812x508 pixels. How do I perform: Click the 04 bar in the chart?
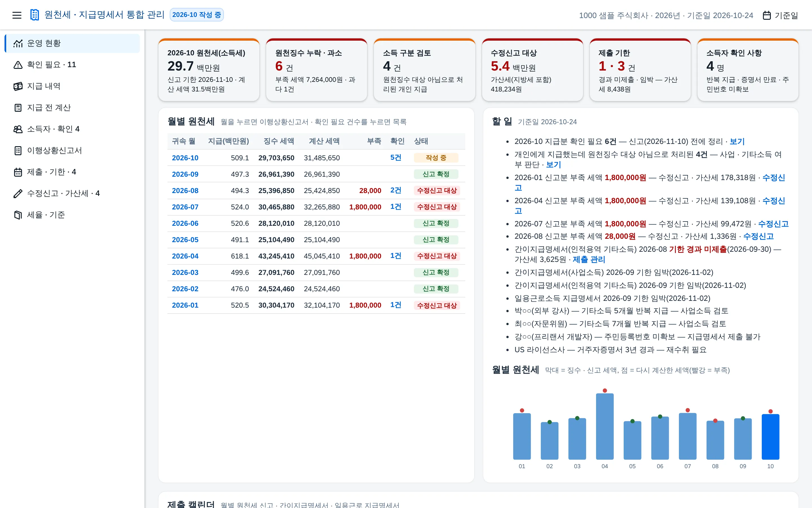pyautogui.click(x=605, y=426)
